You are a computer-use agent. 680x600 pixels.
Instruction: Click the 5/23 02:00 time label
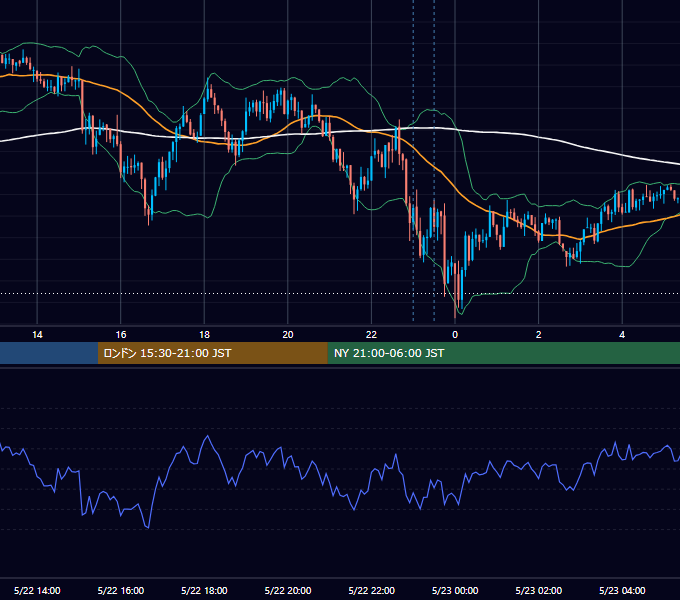pos(539,590)
